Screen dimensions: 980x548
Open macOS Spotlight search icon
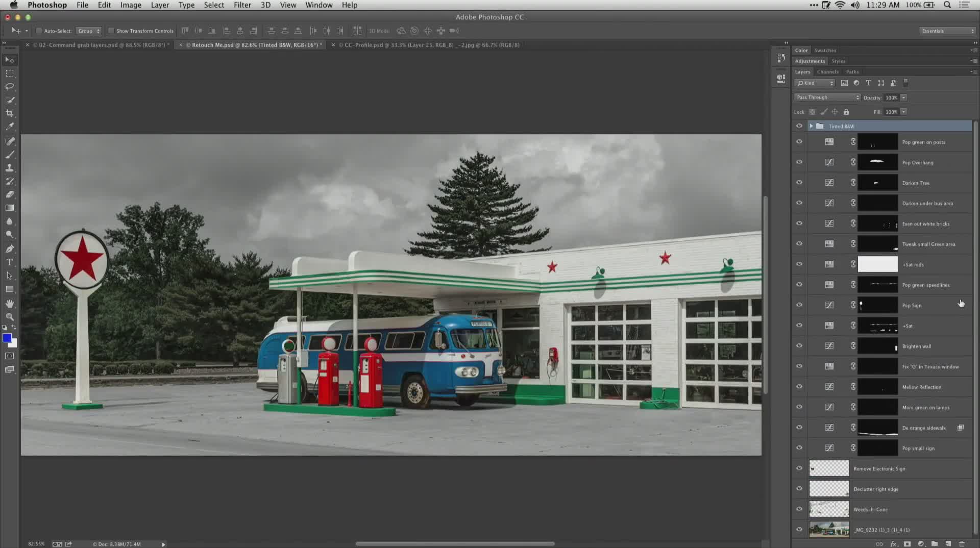coord(947,5)
